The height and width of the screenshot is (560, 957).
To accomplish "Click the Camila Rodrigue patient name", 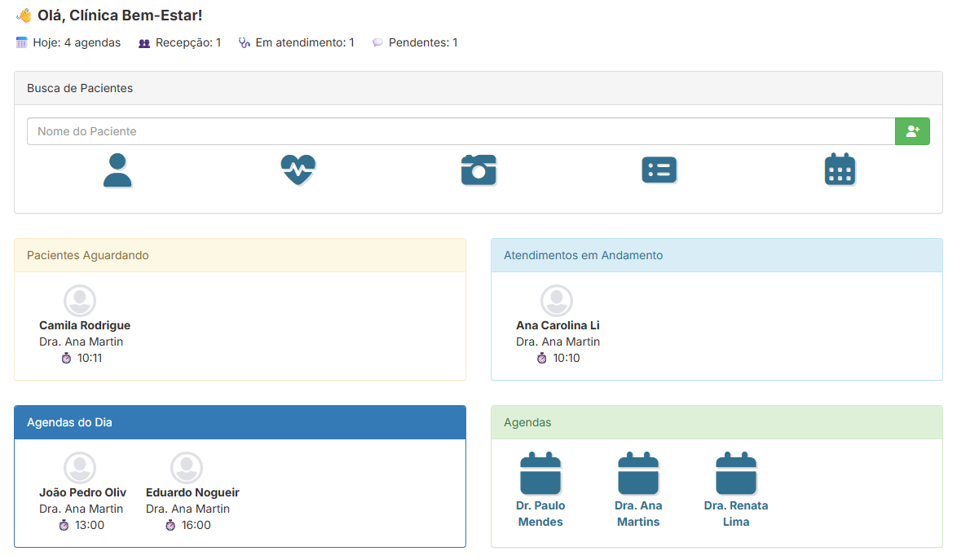I will coord(85,325).
